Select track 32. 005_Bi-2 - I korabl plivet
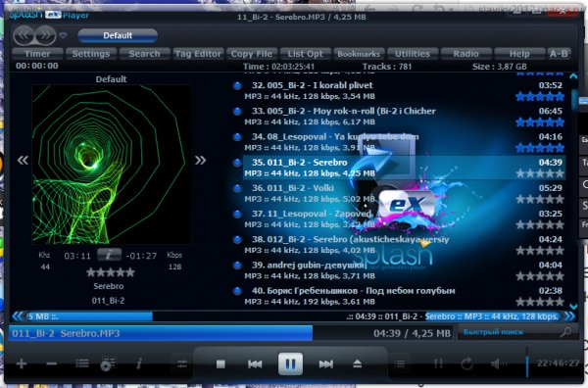Viewport: 588px width, 388px height. (x=403, y=90)
